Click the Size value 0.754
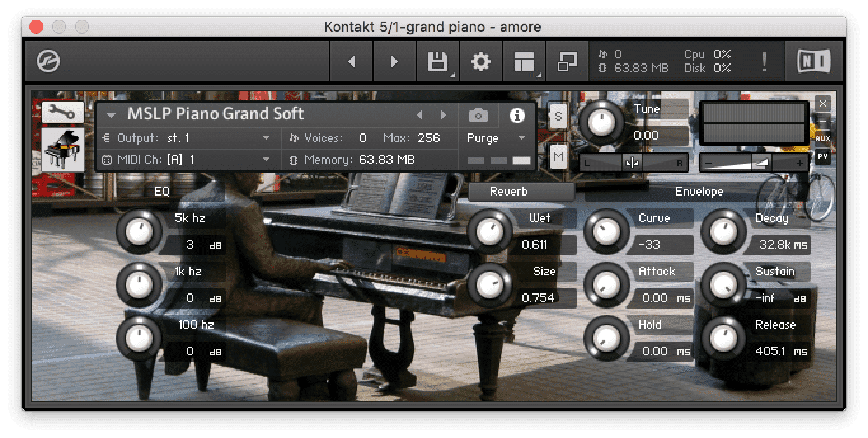This screenshot has width=868, height=438. point(537,298)
